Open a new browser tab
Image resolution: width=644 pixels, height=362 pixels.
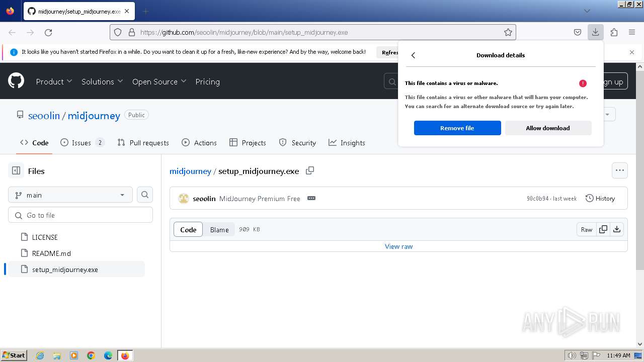tap(145, 11)
